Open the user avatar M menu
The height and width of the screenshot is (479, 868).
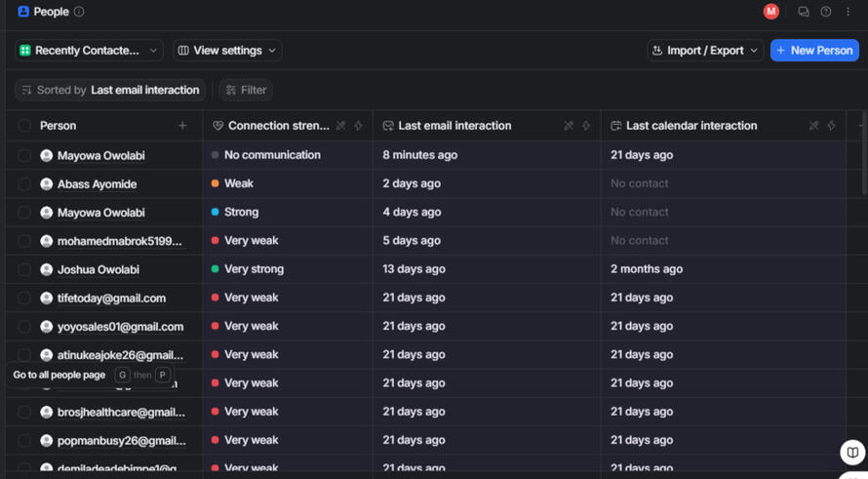[x=770, y=12]
